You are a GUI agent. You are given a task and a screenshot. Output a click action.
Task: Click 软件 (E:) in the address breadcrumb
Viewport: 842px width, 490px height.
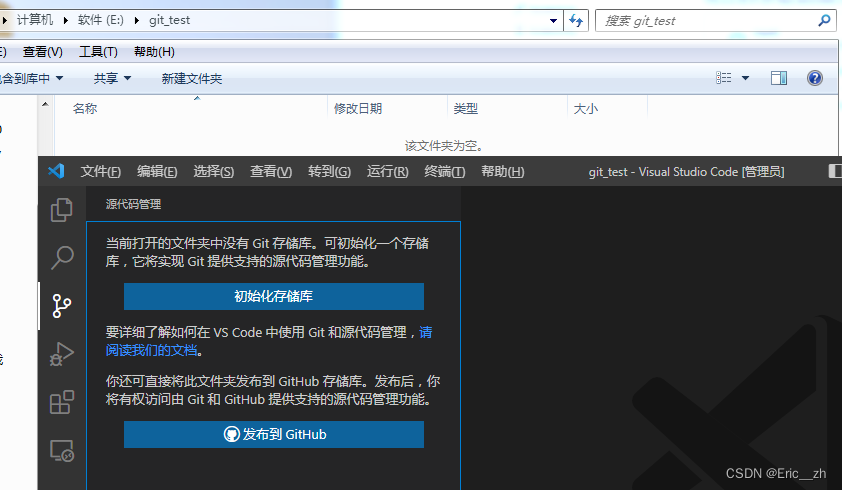(x=100, y=20)
